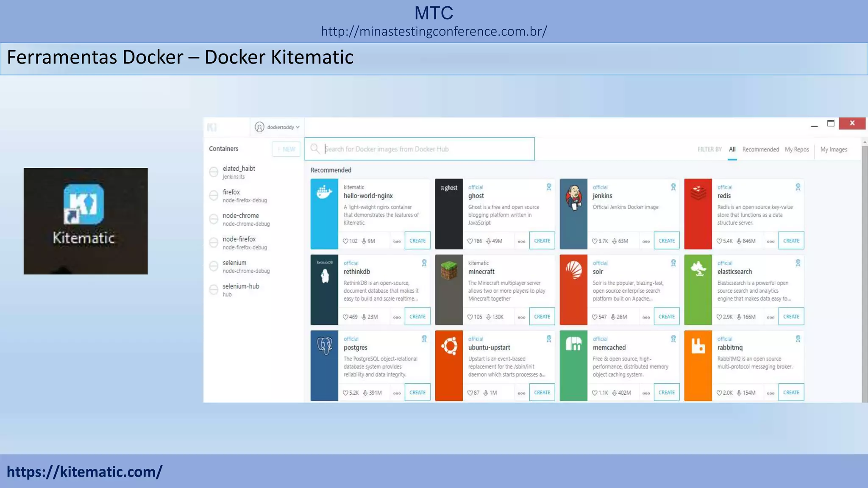Click the official badge icon on jenkins
The width and height of the screenshot is (868, 488).
click(673, 187)
